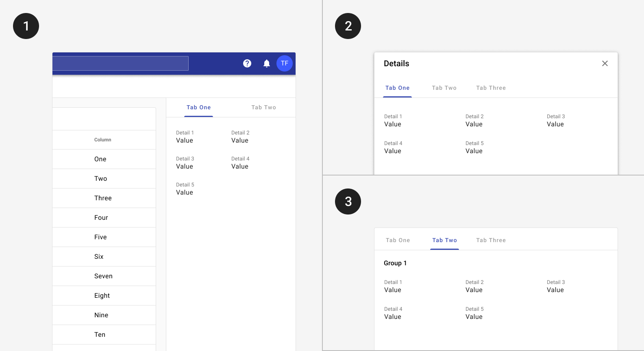Open notifications with the bell icon
The image size is (644, 351).
[267, 63]
